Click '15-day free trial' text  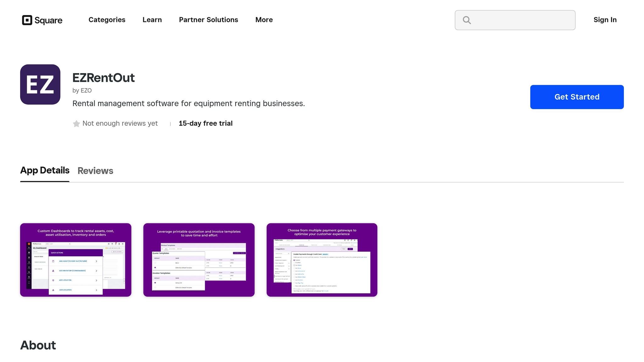click(206, 123)
